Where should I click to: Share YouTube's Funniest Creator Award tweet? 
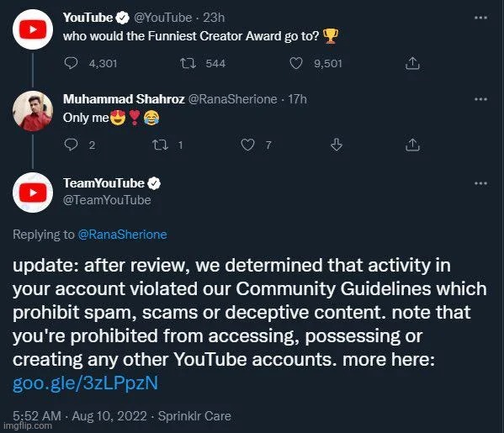coord(412,63)
